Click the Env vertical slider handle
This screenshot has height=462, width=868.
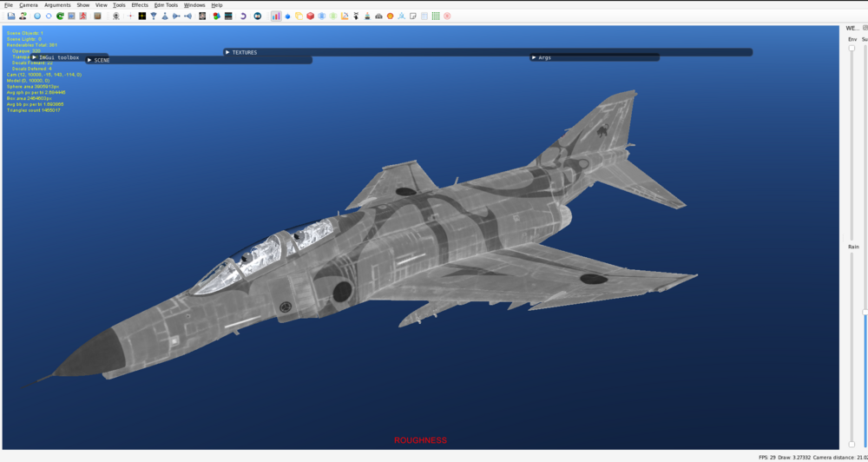[852, 49]
